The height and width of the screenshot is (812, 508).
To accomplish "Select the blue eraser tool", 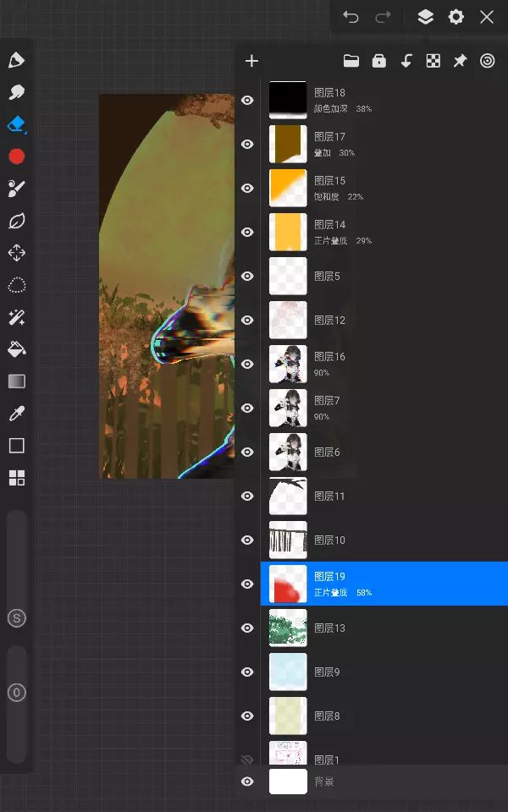I will coord(17,124).
